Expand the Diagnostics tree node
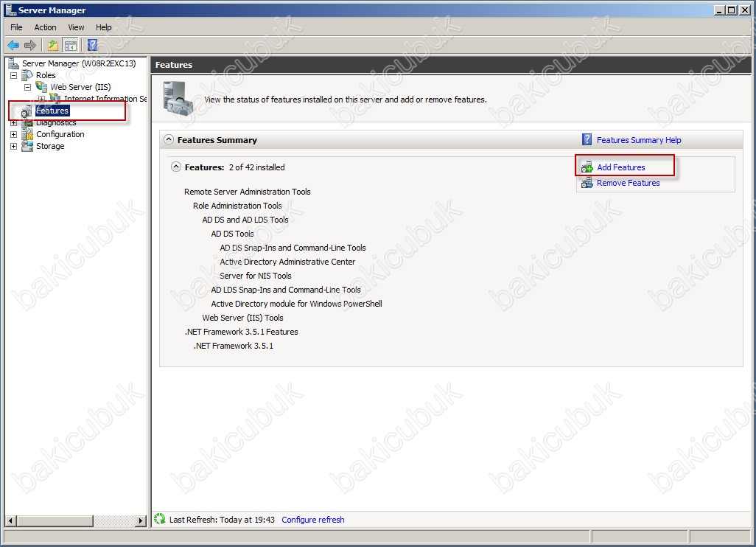 pyautogui.click(x=13, y=123)
